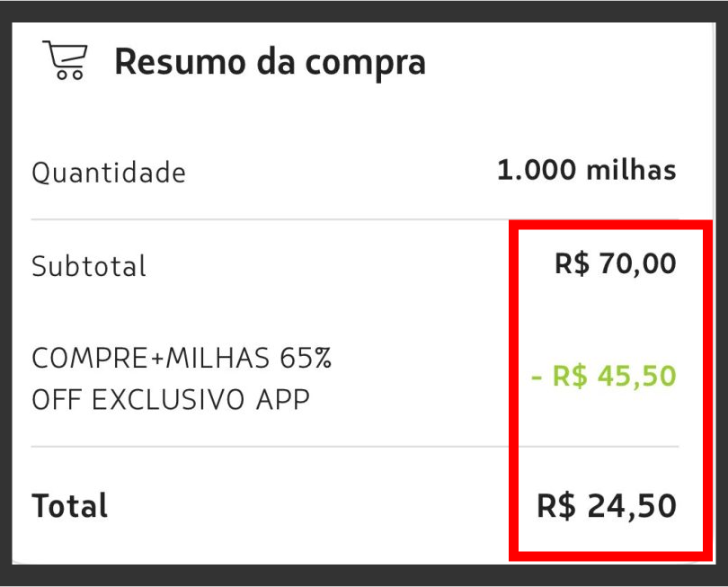Click the "Subtotal" label
Screen dimensions: 728x587
coord(89,266)
